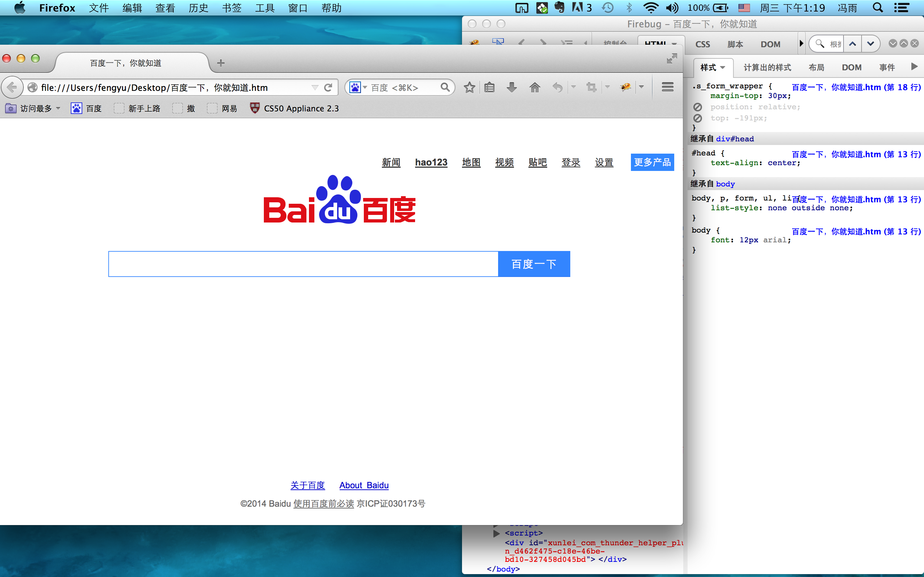
Task: Enable the disabled position: relative rule
Action: [698, 107]
